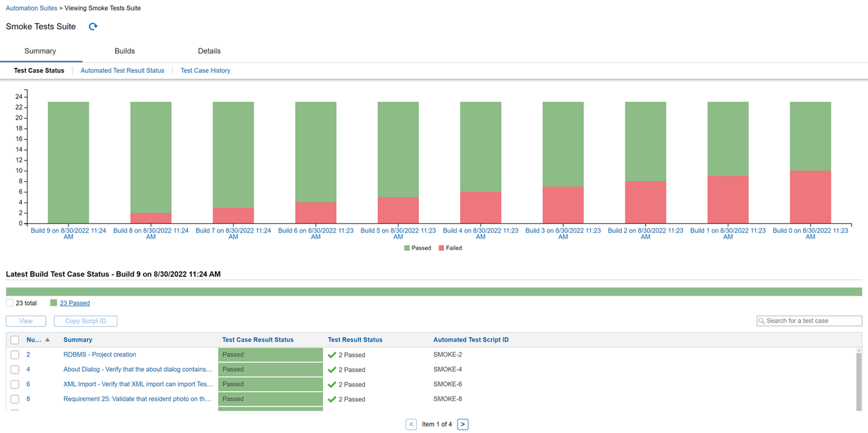The image size is (868, 433).
Task: Toggle the checkbox for Requirement 25 row
Action: click(15, 399)
